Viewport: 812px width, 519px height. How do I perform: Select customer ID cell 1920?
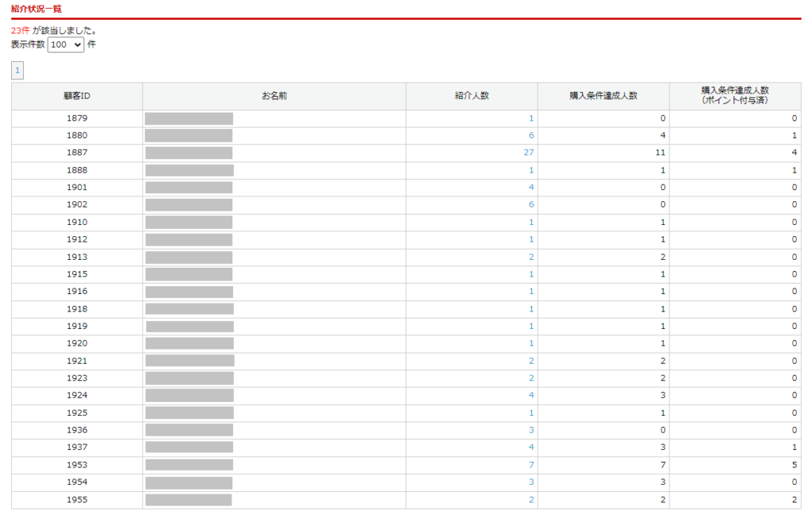click(77, 344)
